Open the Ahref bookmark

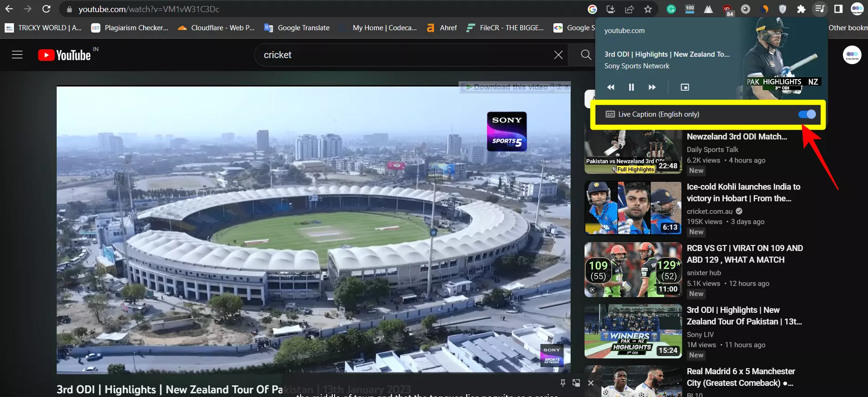click(442, 28)
